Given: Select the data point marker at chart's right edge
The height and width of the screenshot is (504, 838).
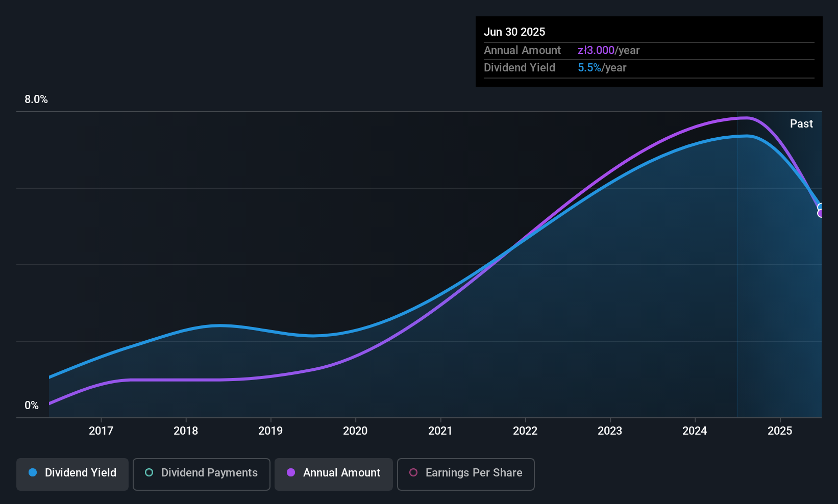Looking at the screenshot, I should (820, 209).
